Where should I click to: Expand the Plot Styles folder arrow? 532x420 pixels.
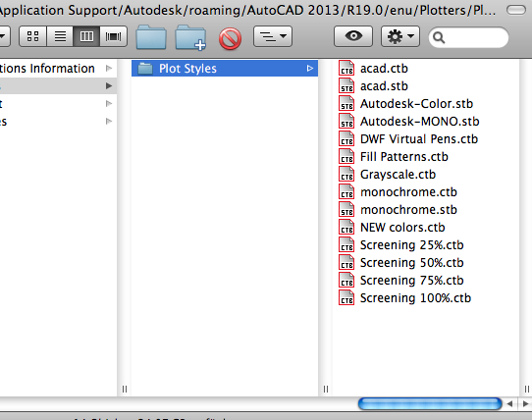click(x=309, y=69)
